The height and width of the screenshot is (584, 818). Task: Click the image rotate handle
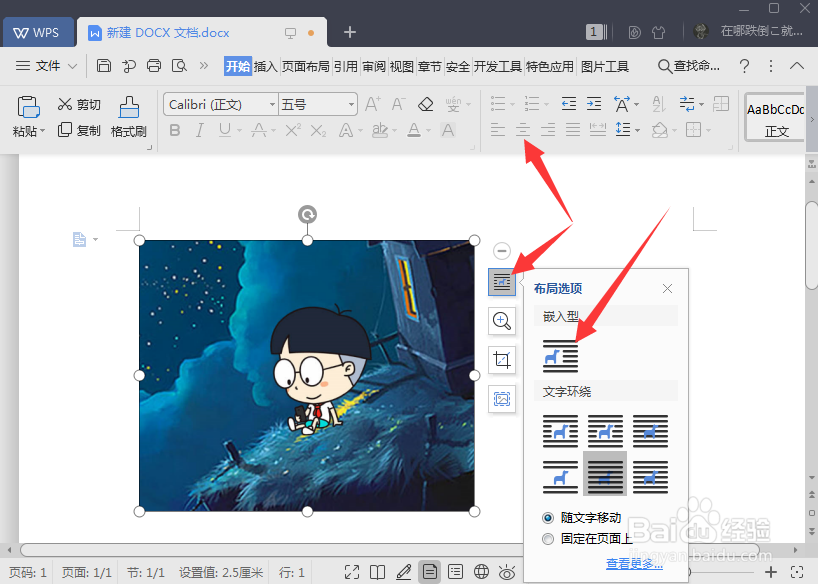(307, 214)
